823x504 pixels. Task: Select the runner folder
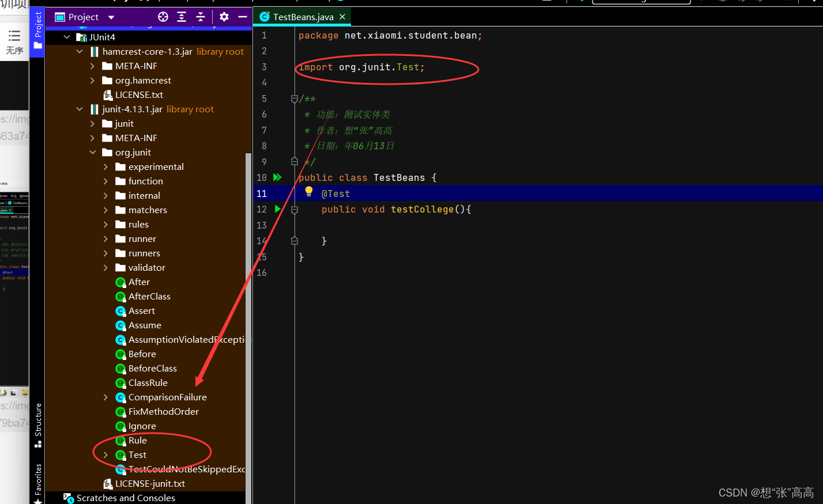point(135,238)
